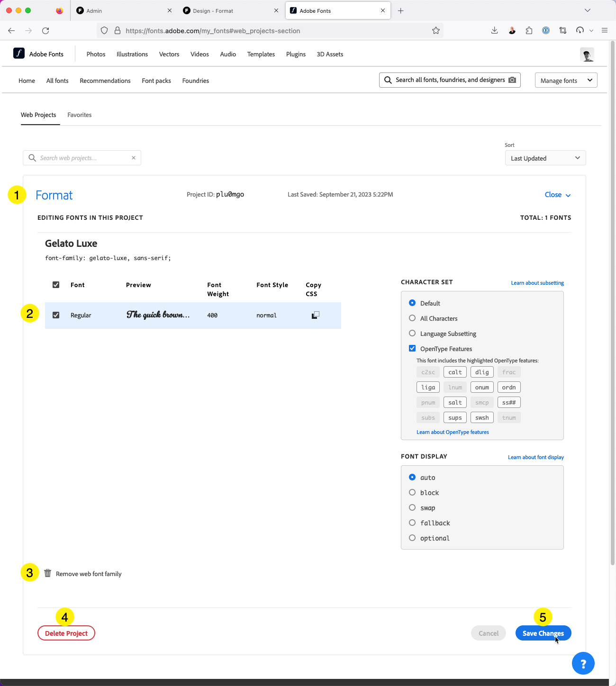The image size is (616, 686).
Task: Focus the Search web projects field
Action: coord(82,158)
